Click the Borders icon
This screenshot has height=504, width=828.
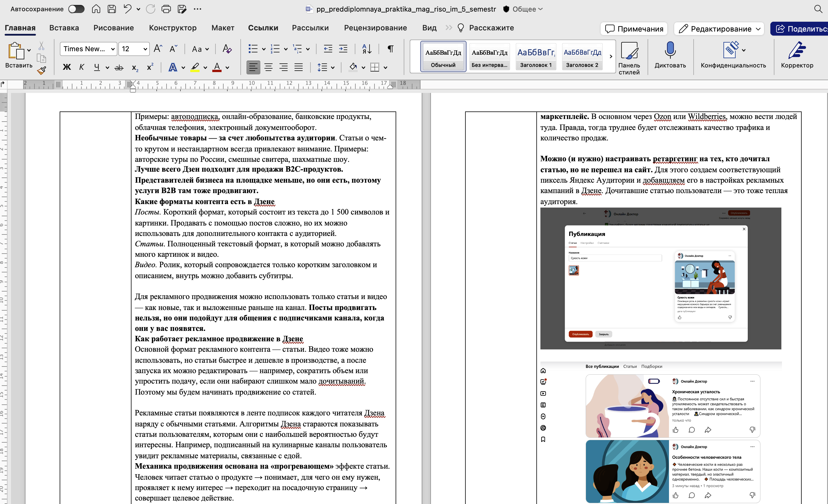375,67
